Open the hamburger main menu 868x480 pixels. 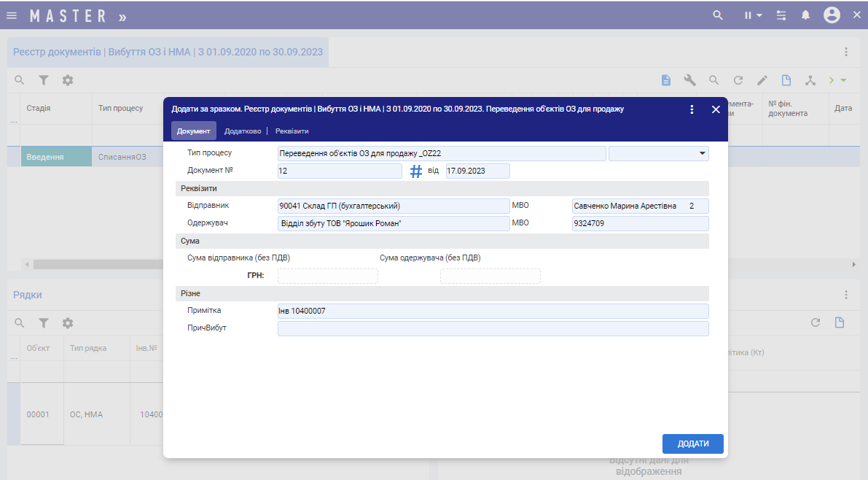coord(12,15)
